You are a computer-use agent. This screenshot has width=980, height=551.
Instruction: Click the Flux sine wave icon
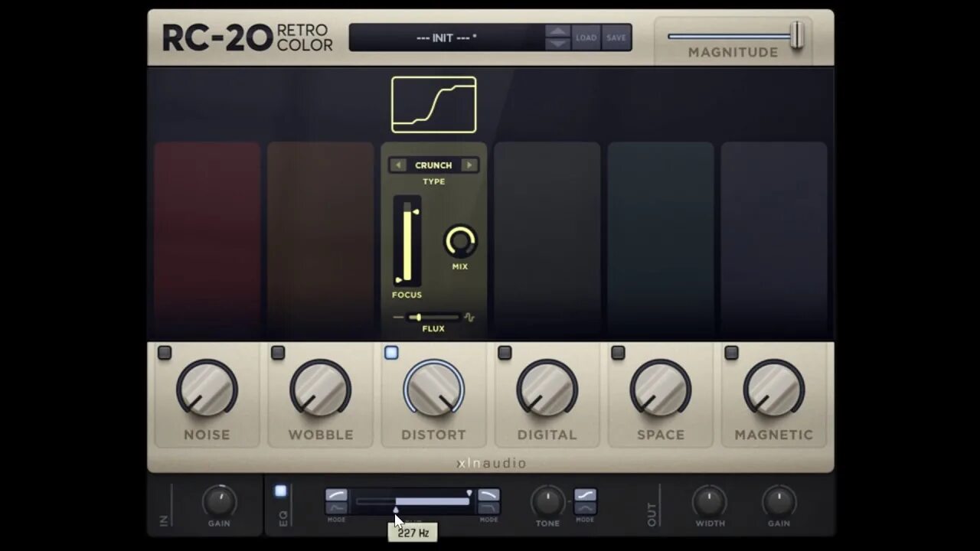pyautogui.click(x=469, y=318)
